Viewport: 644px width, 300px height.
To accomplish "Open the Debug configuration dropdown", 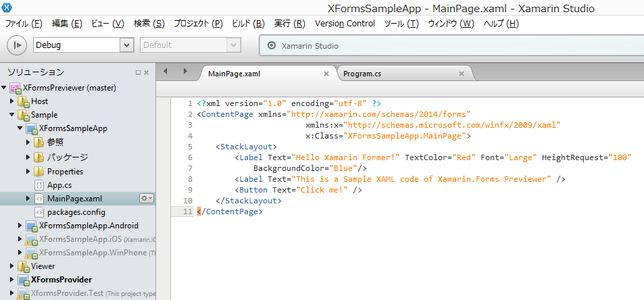I will pos(126,45).
